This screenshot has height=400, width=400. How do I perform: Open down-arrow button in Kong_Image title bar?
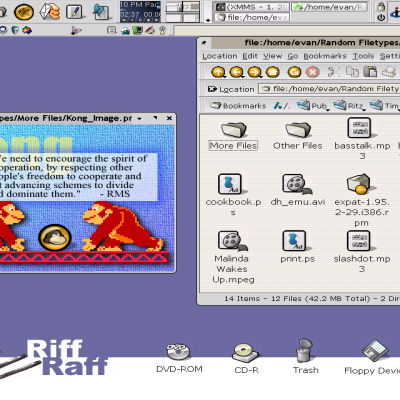click(x=139, y=118)
